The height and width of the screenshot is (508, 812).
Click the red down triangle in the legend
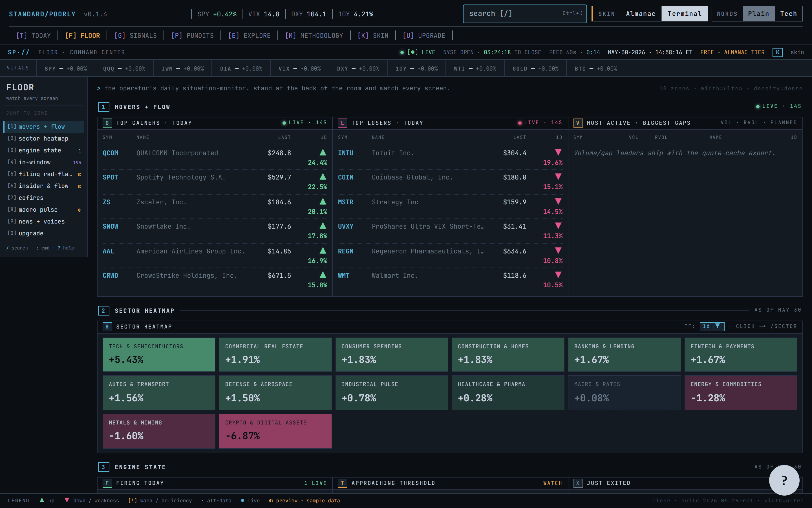[67, 500]
